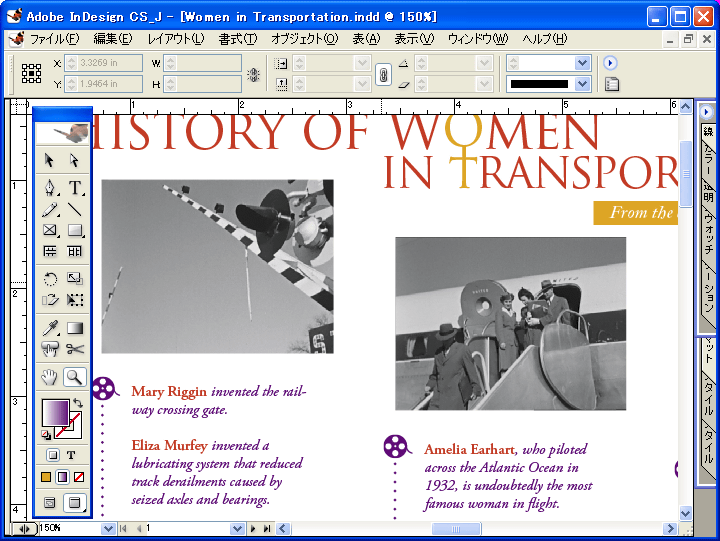The width and height of the screenshot is (720, 541).
Task: Open the shear angle dropdown
Action: pos(484,84)
